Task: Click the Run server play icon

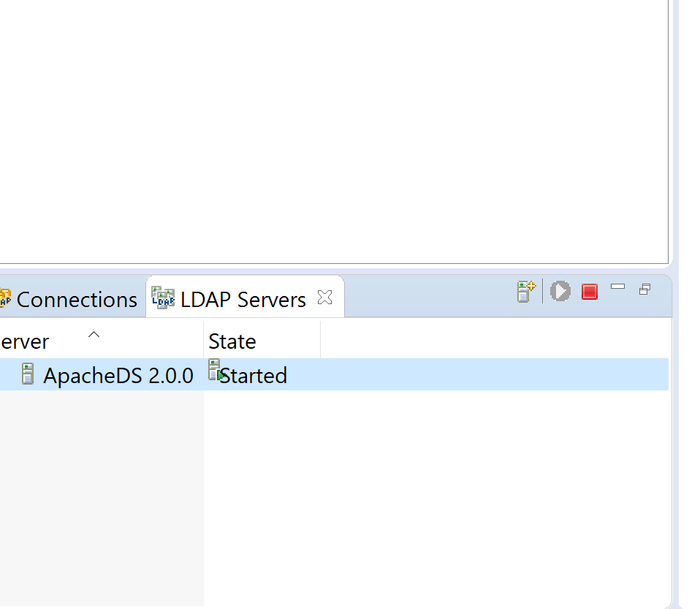Action: coord(560,291)
